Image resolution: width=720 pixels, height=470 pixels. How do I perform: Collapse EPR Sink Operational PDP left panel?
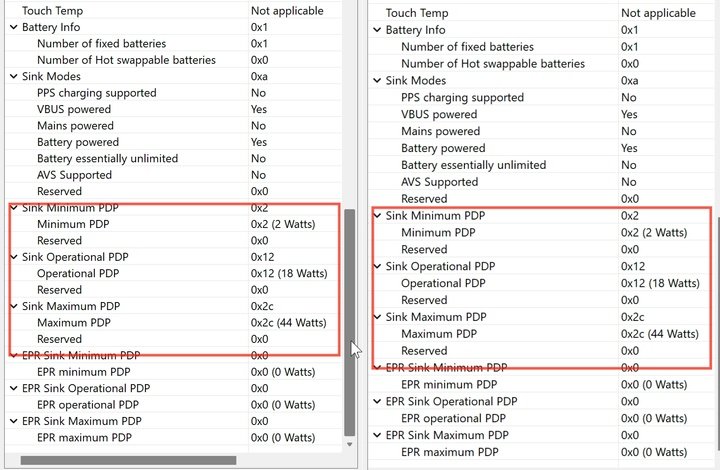point(13,388)
